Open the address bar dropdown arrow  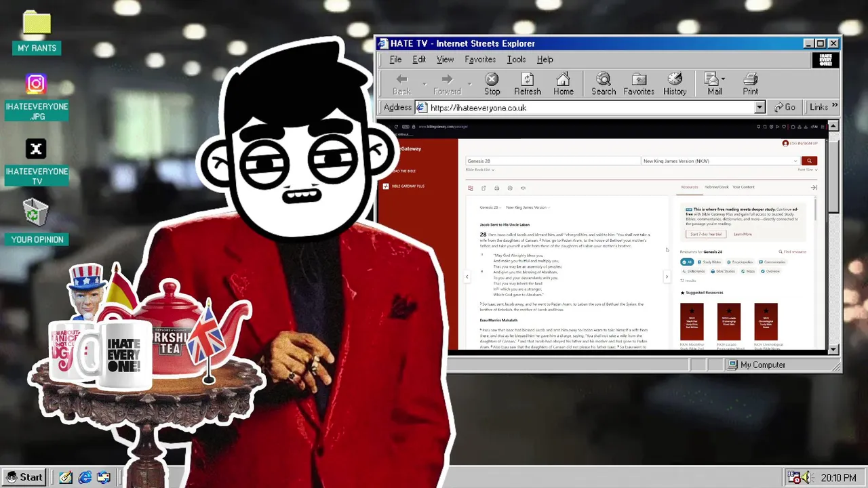click(759, 107)
